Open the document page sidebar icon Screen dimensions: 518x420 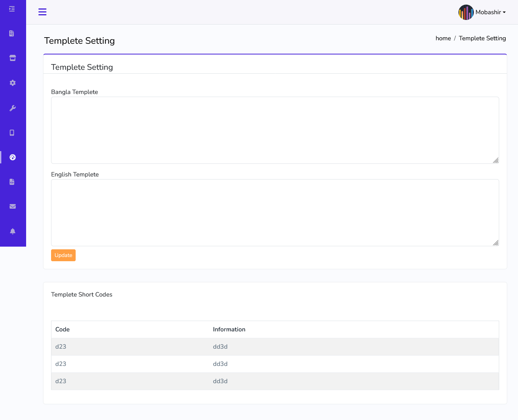tap(12, 33)
